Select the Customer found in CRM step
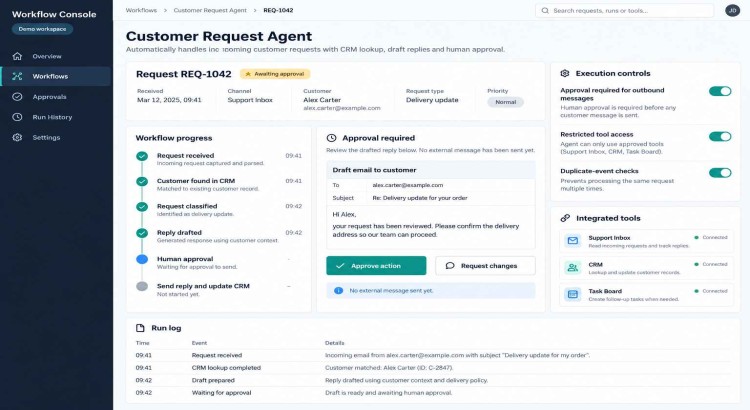 coord(219,184)
